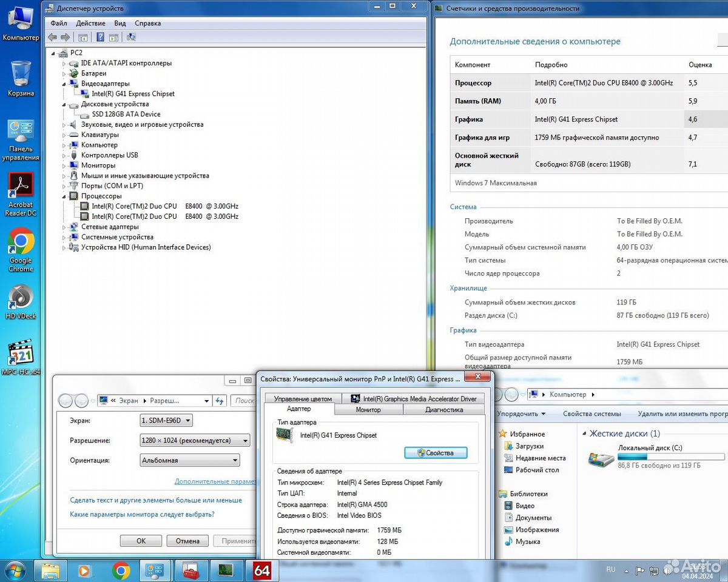Open Какие параметры монитора следует выбрать link
The height and width of the screenshot is (582, 728).
(142, 514)
